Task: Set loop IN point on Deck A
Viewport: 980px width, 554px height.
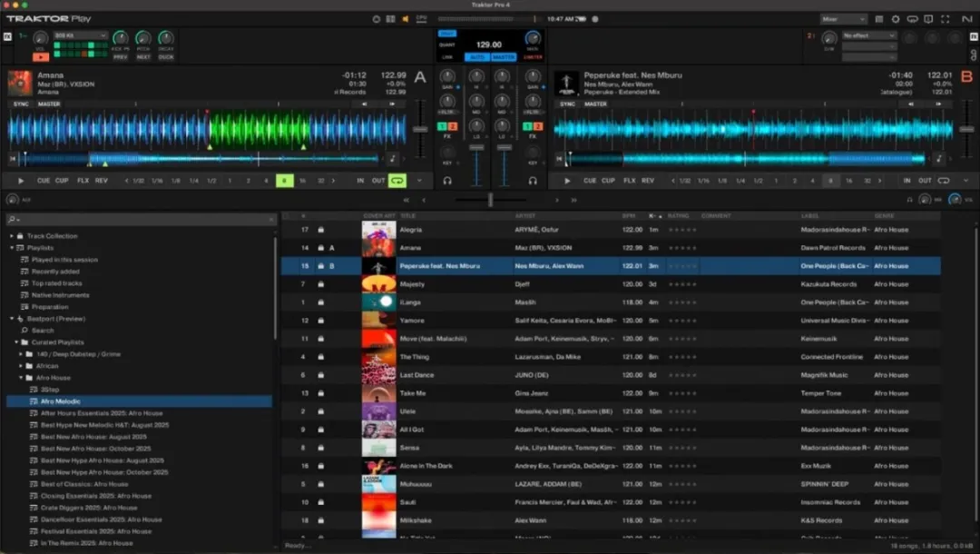Action: coord(360,181)
